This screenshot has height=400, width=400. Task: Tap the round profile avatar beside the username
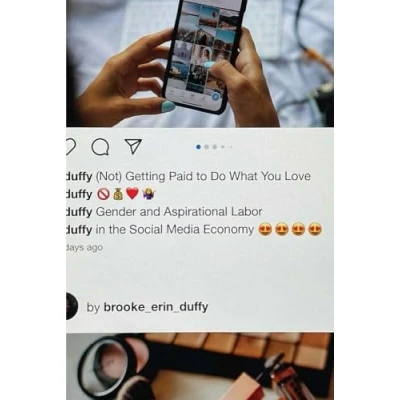point(72,306)
